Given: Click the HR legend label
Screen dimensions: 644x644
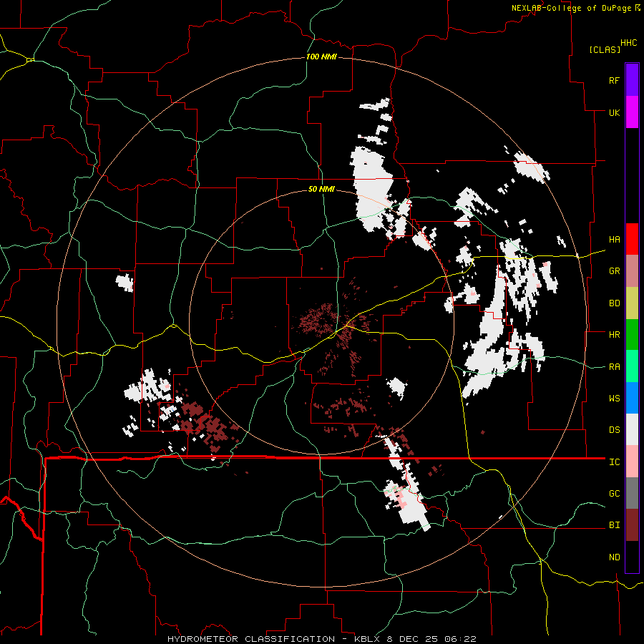Looking at the screenshot, I should point(614,335).
